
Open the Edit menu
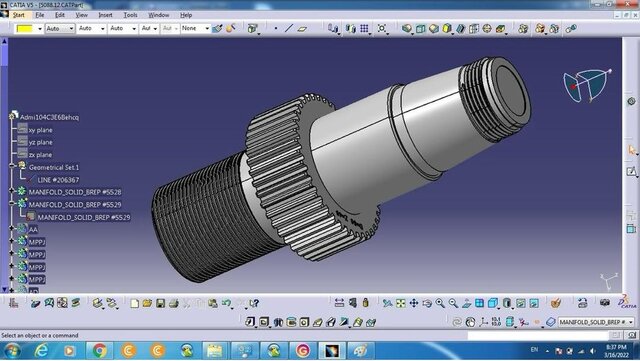[60, 15]
